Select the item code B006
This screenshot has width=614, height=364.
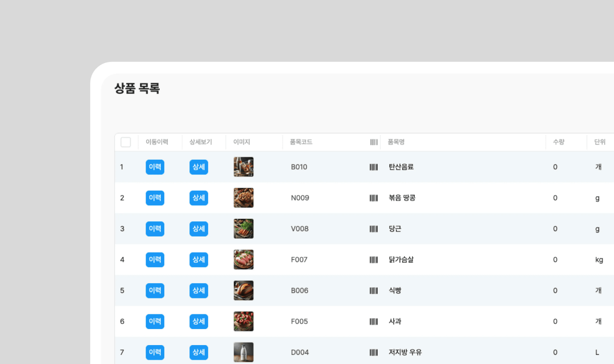coord(300,290)
